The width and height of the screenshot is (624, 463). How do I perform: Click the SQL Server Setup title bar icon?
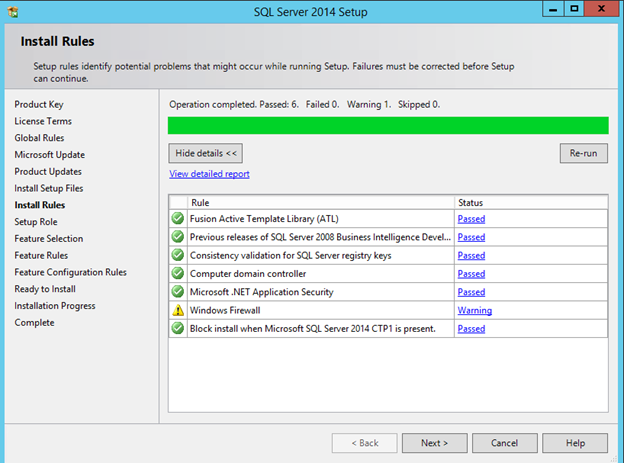coord(13,12)
